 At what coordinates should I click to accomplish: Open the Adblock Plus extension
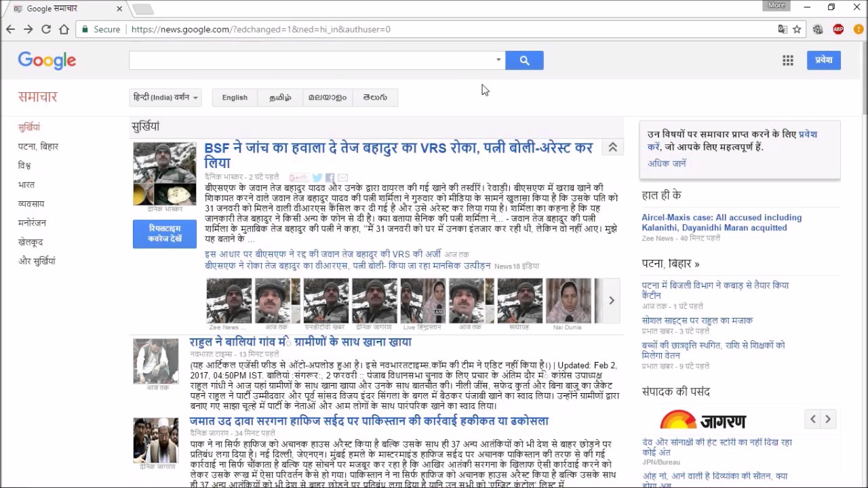coord(838,29)
